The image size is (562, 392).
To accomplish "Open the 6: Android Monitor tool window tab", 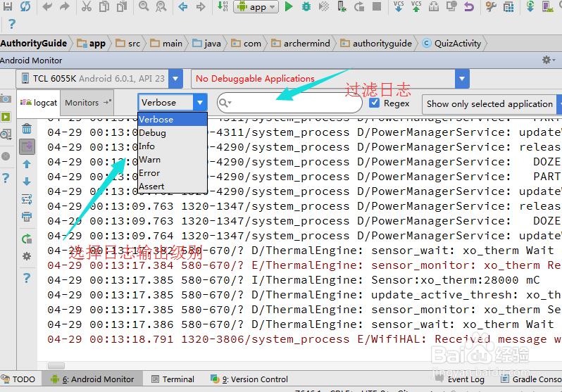I will point(92,379).
